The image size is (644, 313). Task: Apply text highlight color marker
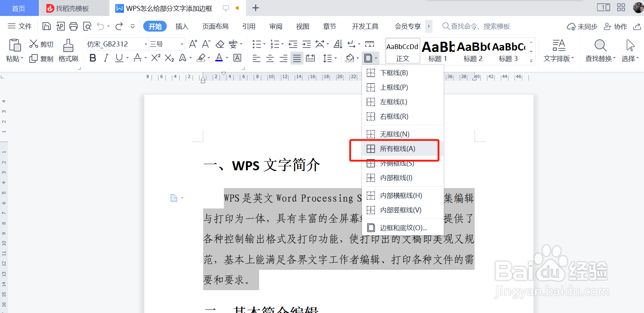tap(201, 58)
